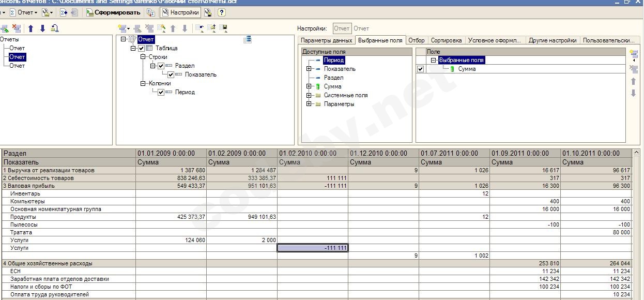Collapse the Колонки node in structure tree
This screenshot has width=644, height=300.
(x=143, y=83)
